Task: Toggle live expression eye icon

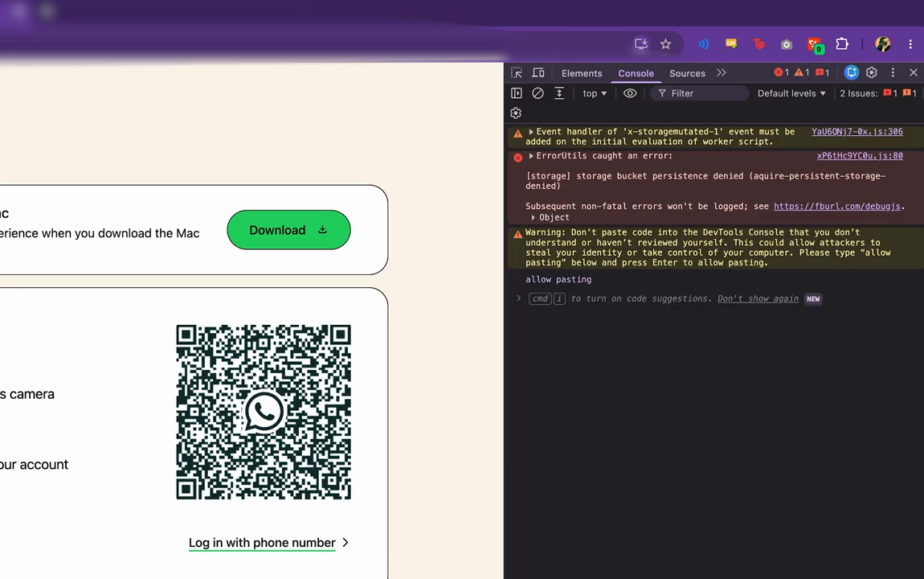Action: click(x=630, y=93)
